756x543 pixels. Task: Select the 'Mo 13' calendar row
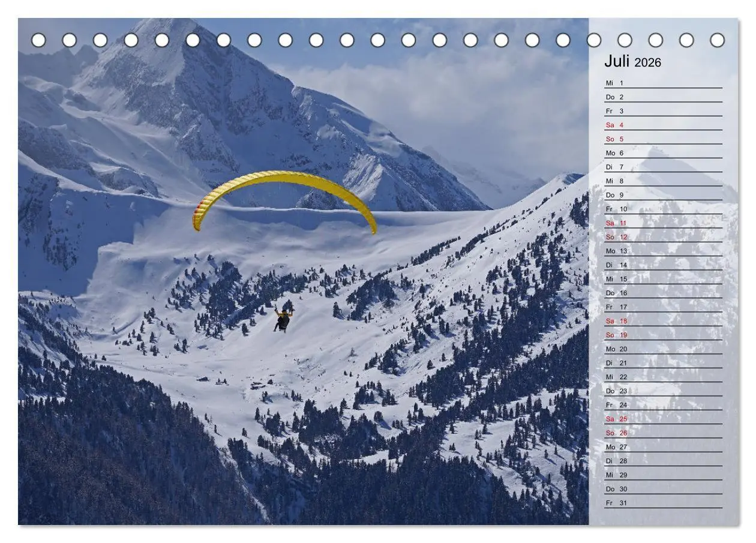(663, 251)
